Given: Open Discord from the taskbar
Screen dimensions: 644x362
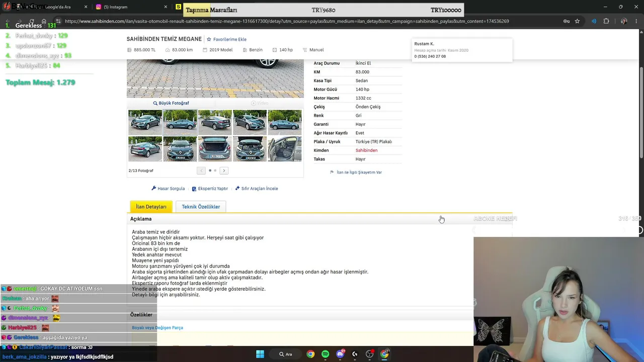Looking at the screenshot, I should 340,354.
